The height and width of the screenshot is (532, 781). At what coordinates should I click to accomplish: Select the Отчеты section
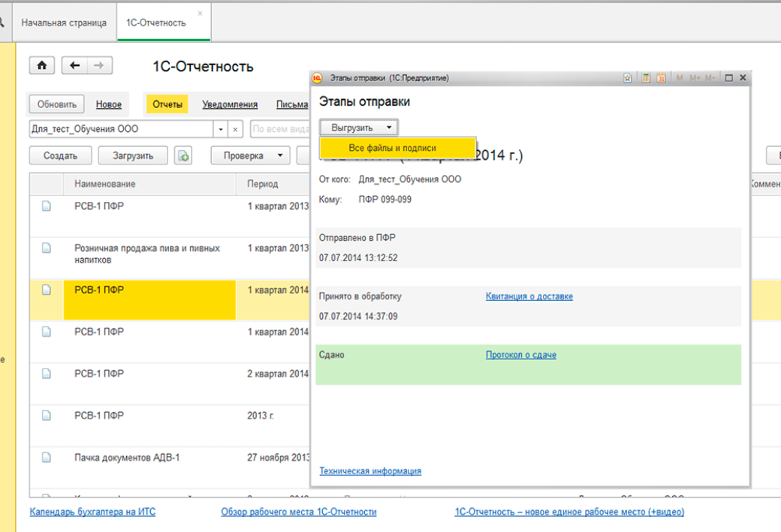pyautogui.click(x=167, y=104)
